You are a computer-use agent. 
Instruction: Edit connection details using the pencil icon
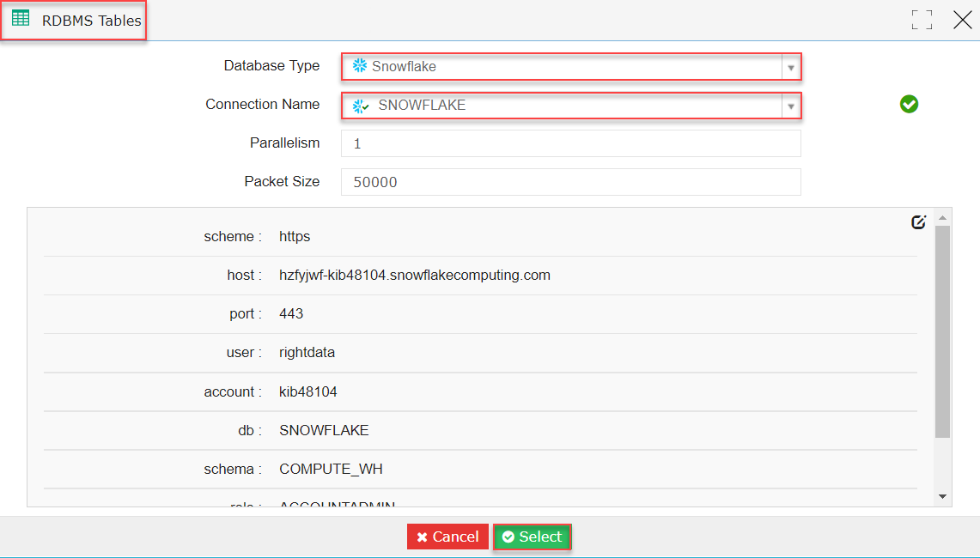[x=918, y=222]
